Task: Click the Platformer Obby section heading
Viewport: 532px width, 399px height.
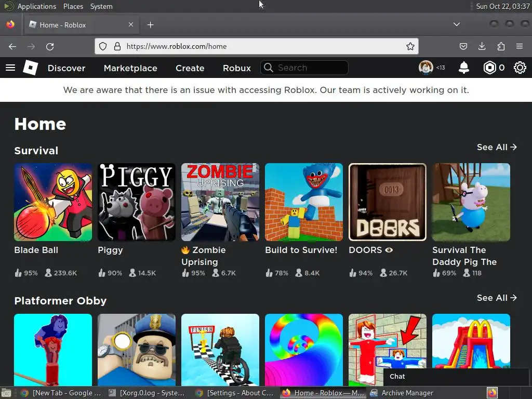Action: [60, 301]
